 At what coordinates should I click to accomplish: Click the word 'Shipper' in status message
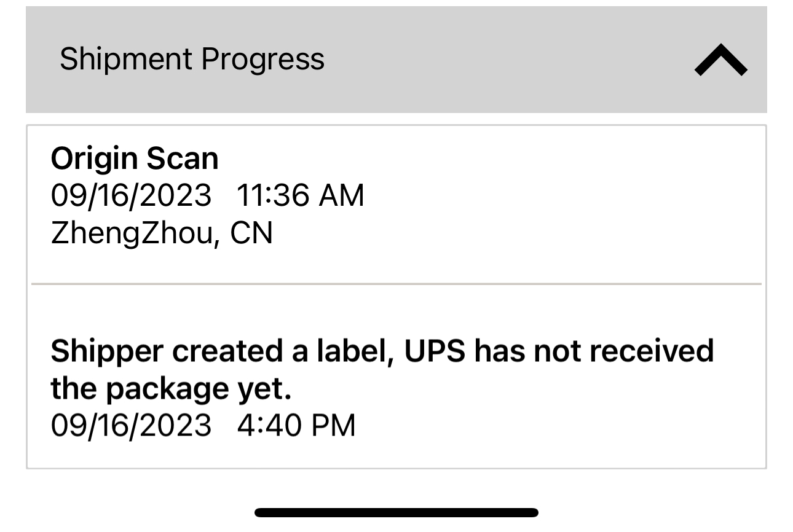[x=107, y=351]
